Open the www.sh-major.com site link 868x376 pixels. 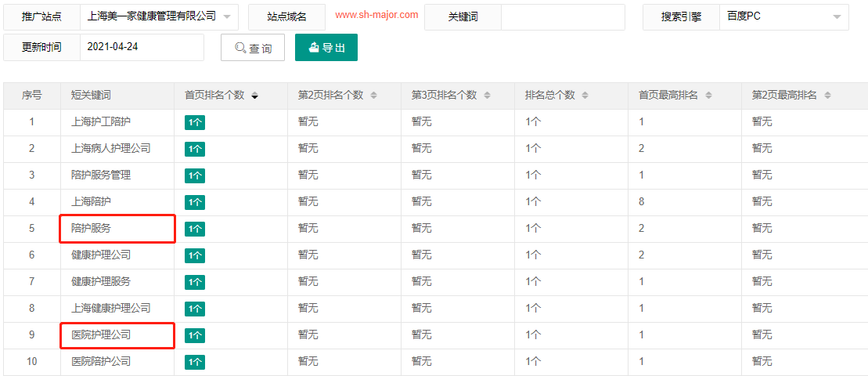376,15
